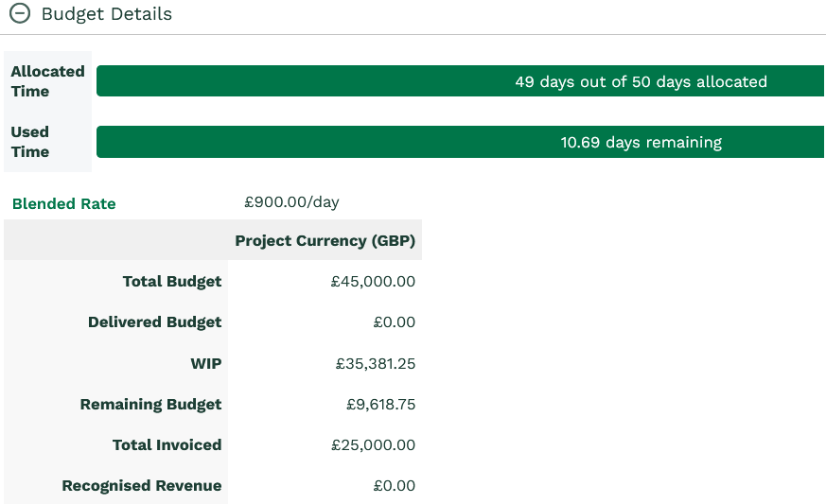Open the Blended Rate link
Image resolution: width=826 pixels, height=504 pixels.
(63, 204)
